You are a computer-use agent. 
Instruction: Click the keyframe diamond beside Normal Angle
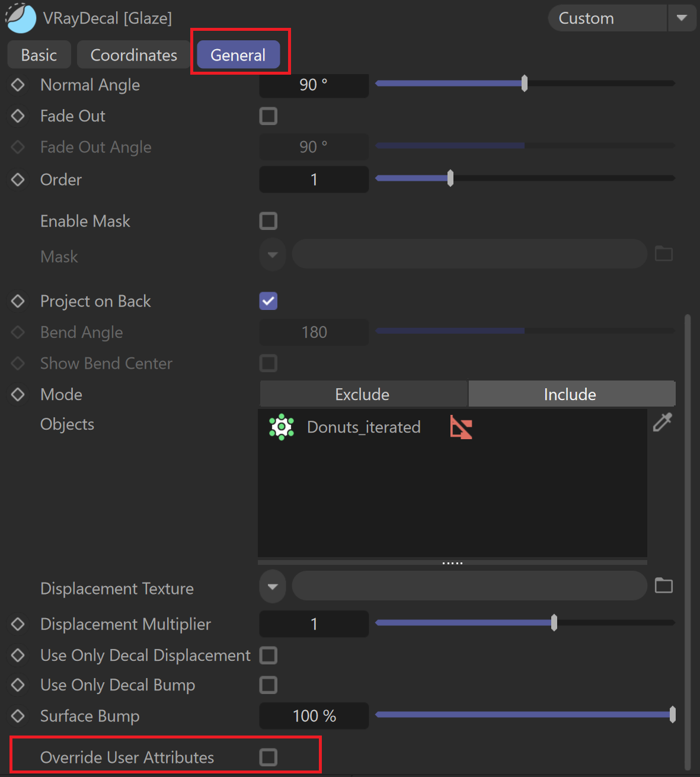coord(18,85)
